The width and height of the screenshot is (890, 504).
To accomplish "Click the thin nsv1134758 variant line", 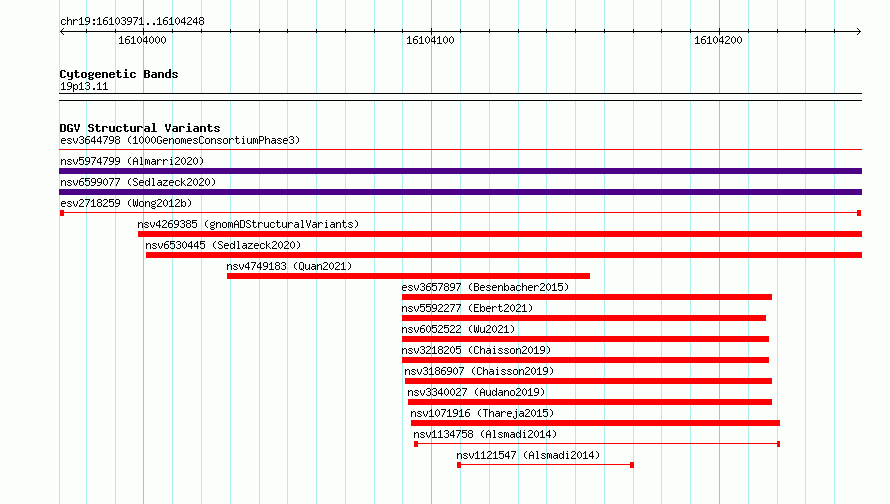I will (597, 444).
